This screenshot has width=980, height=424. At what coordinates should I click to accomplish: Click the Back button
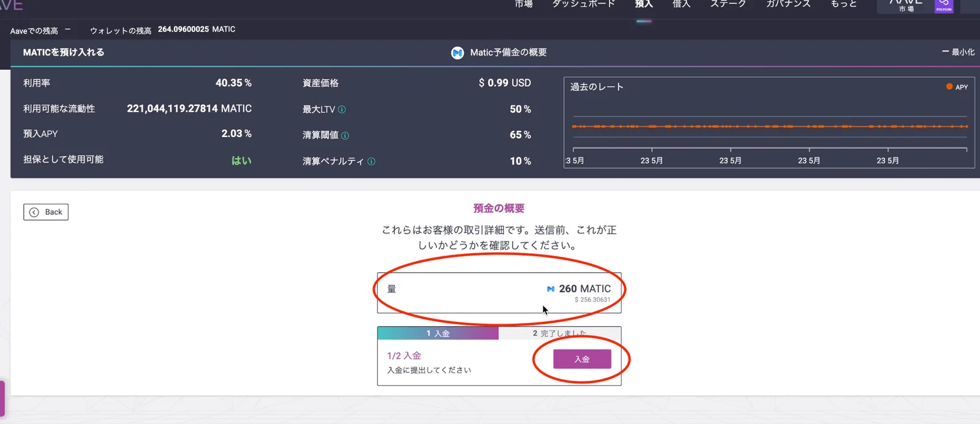click(x=46, y=212)
